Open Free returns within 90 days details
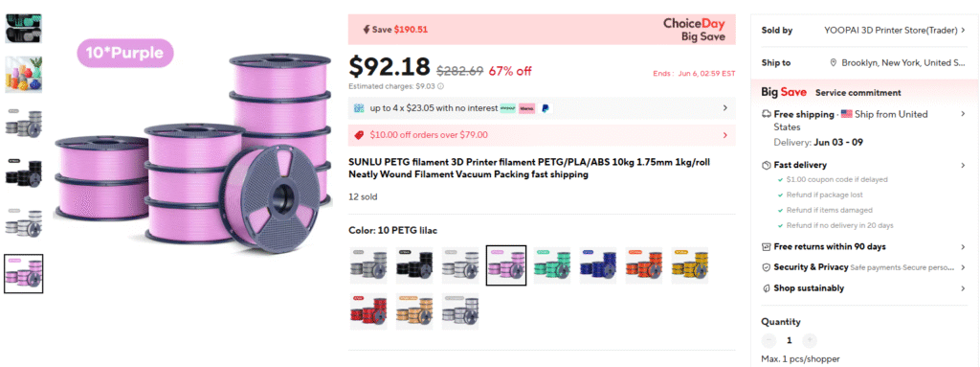Viewport: 980px width, 367px height. (963, 247)
